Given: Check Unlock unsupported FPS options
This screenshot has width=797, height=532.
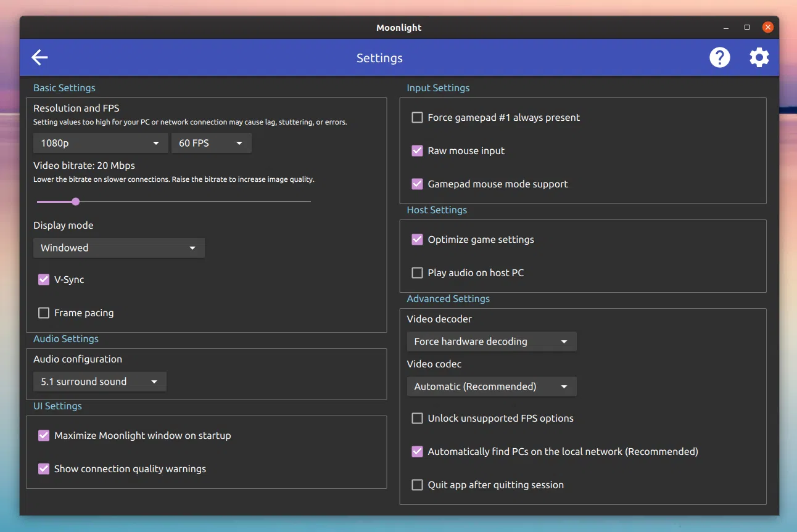Looking at the screenshot, I should point(418,418).
